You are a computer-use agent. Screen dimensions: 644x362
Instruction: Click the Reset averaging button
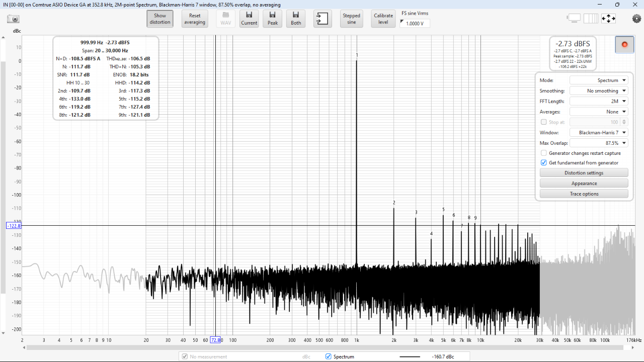pyautogui.click(x=195, y=19)
